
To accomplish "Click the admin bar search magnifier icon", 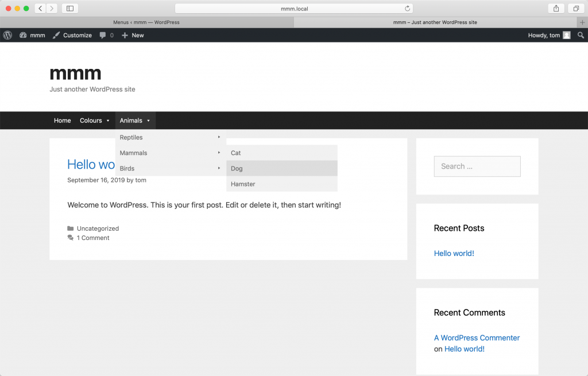I will (581, 35).
